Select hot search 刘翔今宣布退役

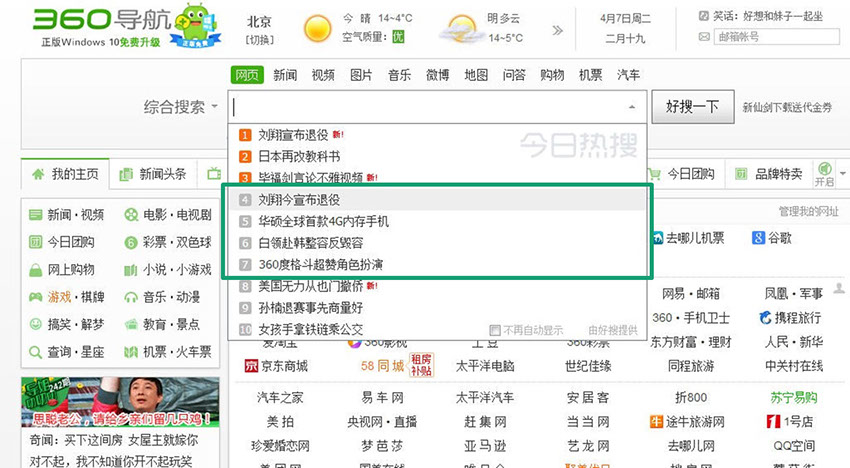[298, 200]
